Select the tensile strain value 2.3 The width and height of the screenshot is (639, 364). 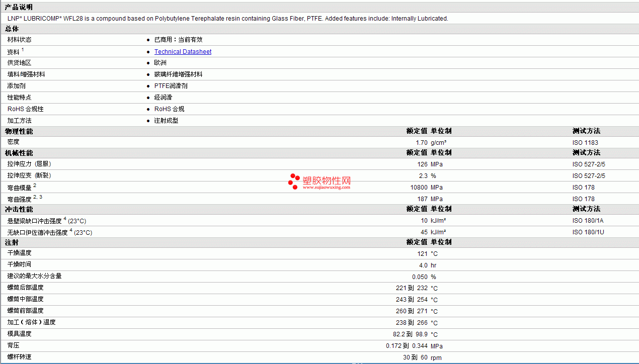tap(423, 176)
